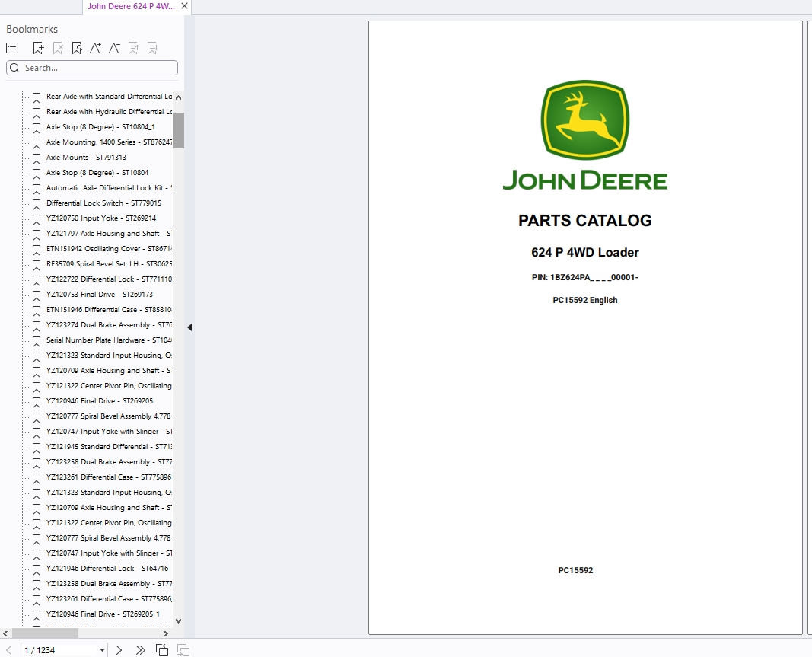Go to the next page
Viewport: 812px width, 657px height.
pyautogui.click(x=119, y=650)
